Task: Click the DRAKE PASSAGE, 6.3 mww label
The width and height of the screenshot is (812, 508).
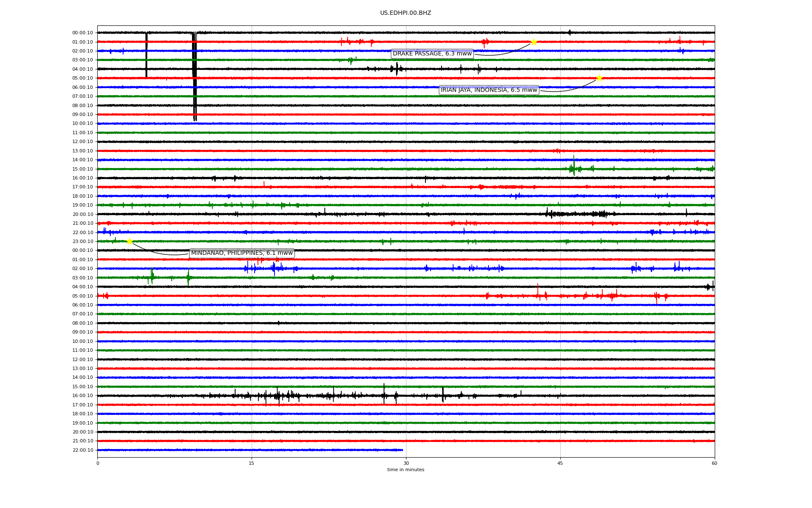Action: click(x=432, y=54)
